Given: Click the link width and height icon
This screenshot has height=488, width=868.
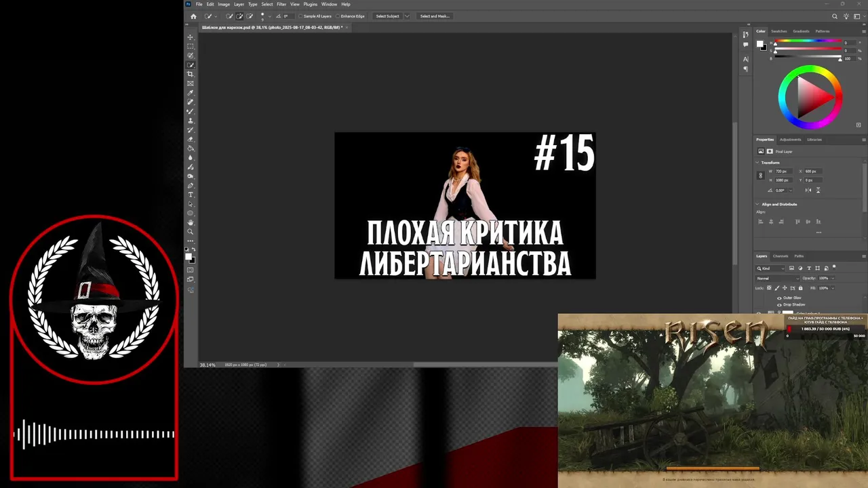Looking at the screenshot, I should coord(760,176).
